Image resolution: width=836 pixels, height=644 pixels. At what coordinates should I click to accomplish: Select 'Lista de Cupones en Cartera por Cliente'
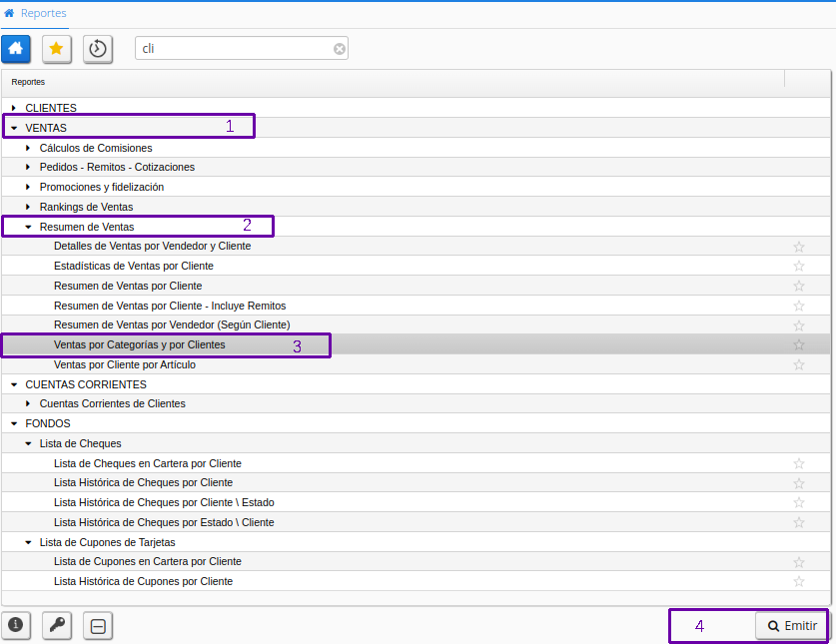[148, 561]
